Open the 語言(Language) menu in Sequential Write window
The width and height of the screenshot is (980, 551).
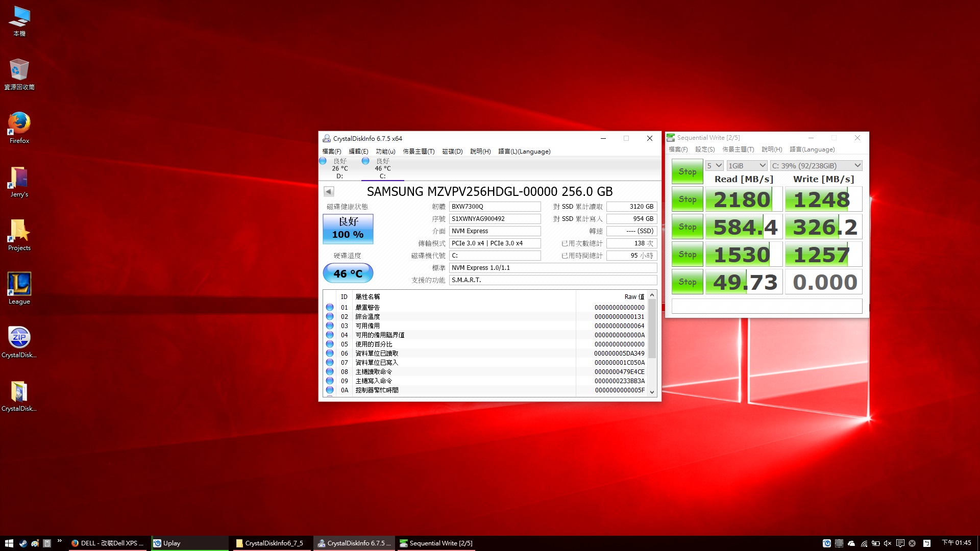click(812, 149)
